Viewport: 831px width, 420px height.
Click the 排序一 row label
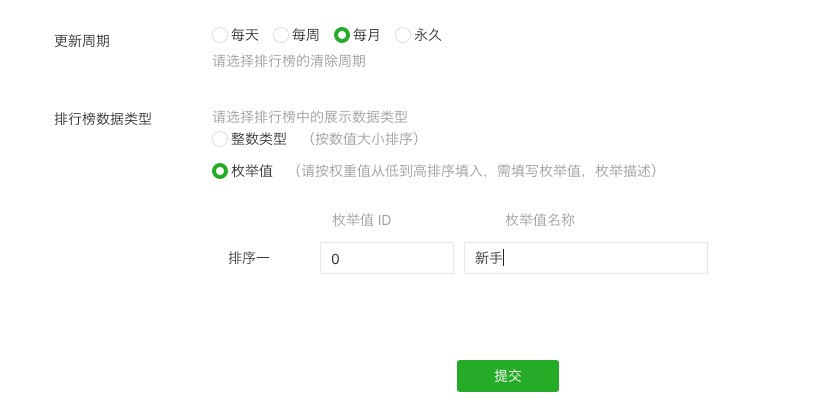pos(249,258)
